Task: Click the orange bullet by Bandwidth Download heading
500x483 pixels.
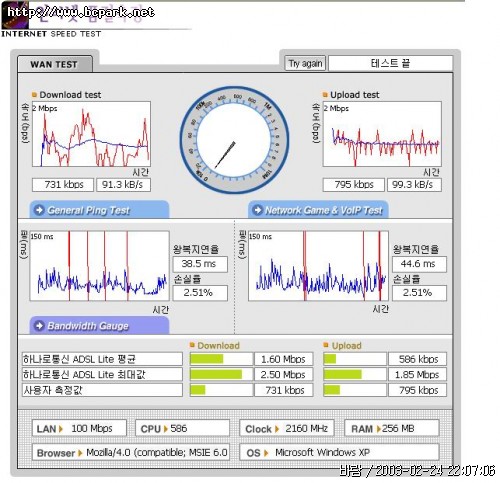Action: point(192,345)
